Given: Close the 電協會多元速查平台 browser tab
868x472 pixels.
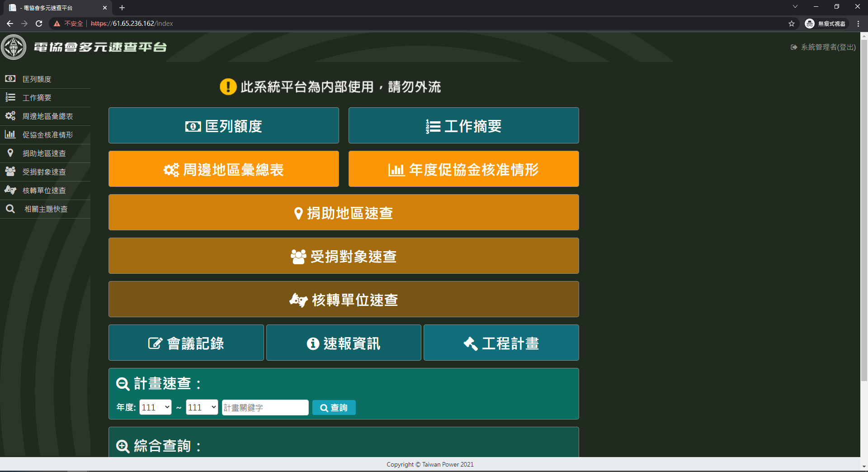Looking at the screenshot, I should pyautogui.click(x=105, y=8).
